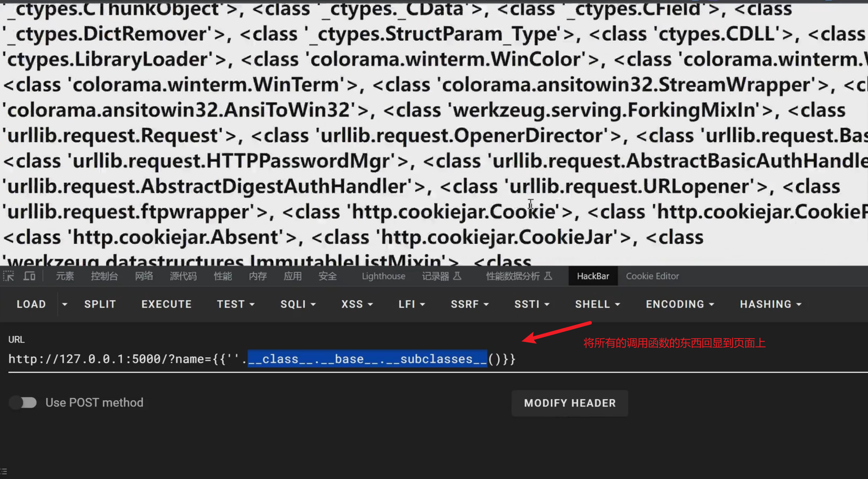Toggle the Use POST method switch

pyautogui.click(x=23, y=403)
